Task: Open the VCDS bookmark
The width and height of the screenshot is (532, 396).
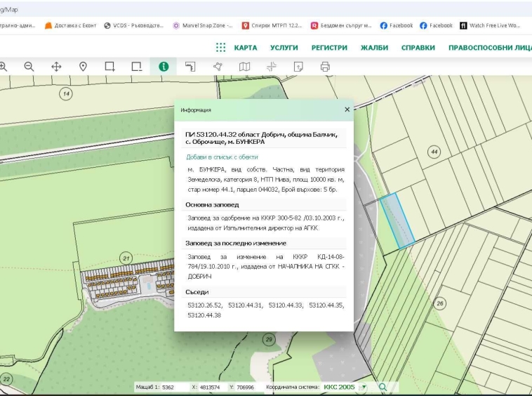Action: coord(133,25)
